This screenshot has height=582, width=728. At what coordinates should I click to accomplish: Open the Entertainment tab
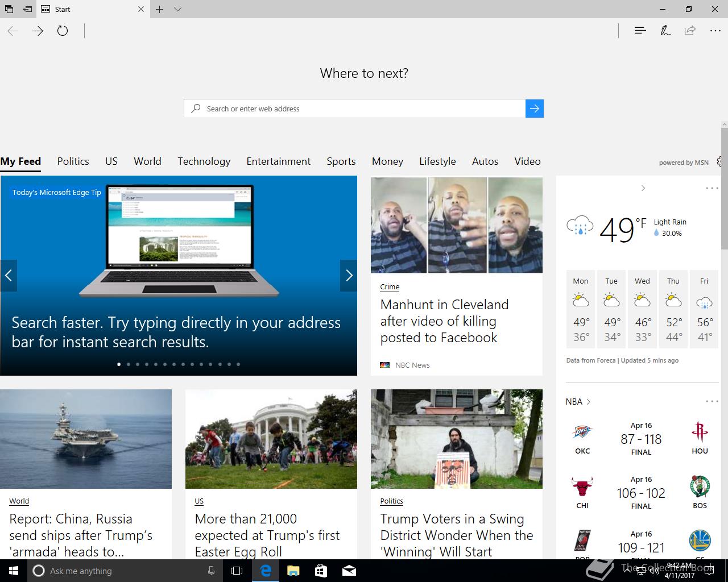click(x=278, y=161)
